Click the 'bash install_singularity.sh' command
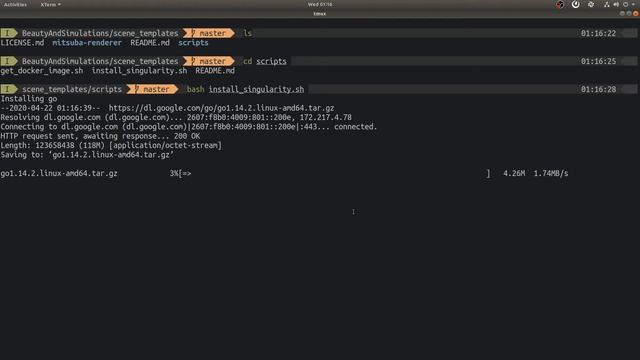 click(245, 89)
